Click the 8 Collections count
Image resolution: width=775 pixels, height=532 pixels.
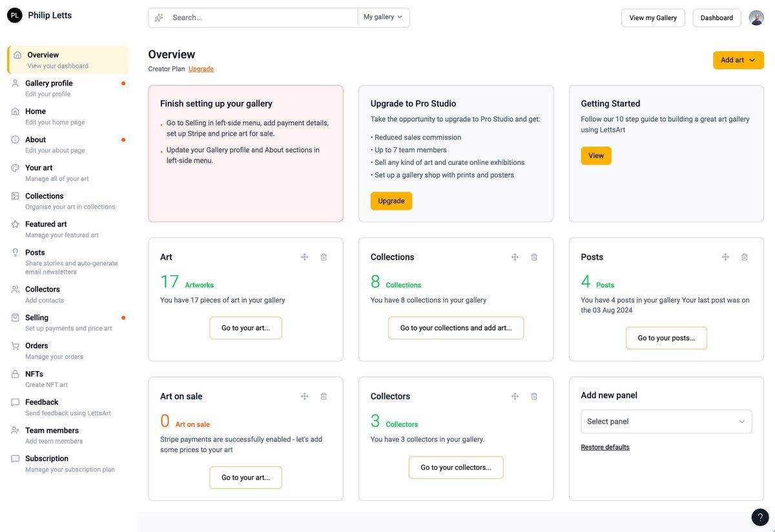coord(396,282)
